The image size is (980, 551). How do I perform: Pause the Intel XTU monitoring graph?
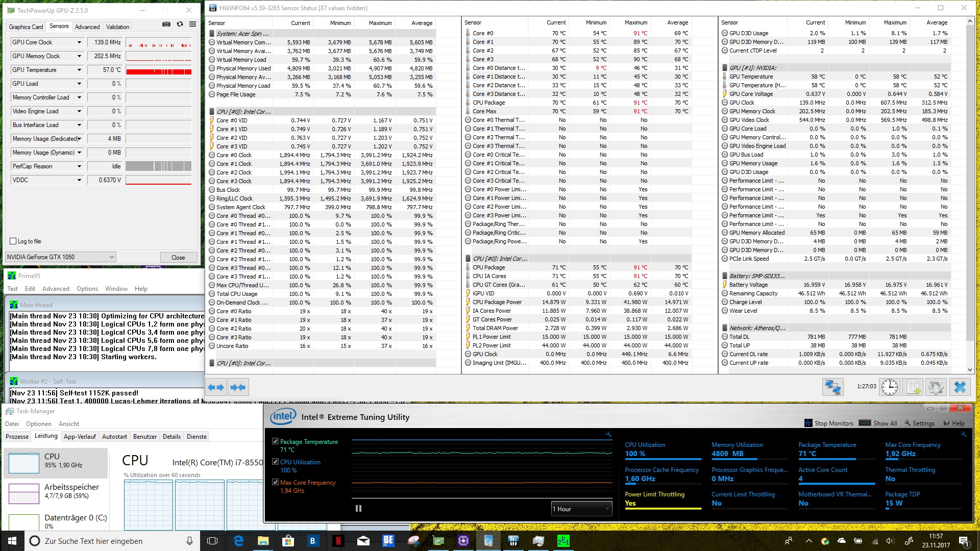tap(358, 508)
